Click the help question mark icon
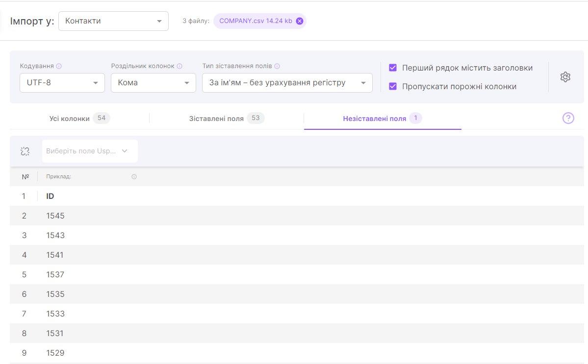Image resolution: width=588 pixels, height=364 pixels. pyautogui.click(x=568, y=118)
